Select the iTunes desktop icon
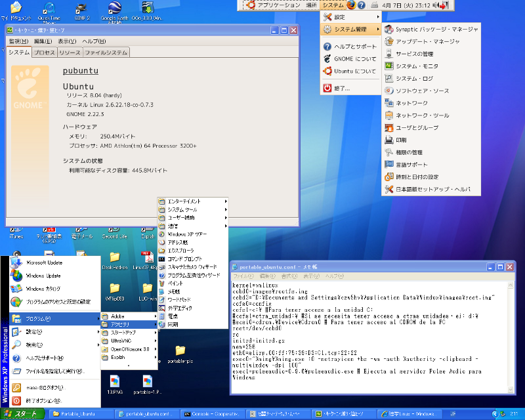Image resolution: width=525 pixels, height=420 pixels. 16,233
